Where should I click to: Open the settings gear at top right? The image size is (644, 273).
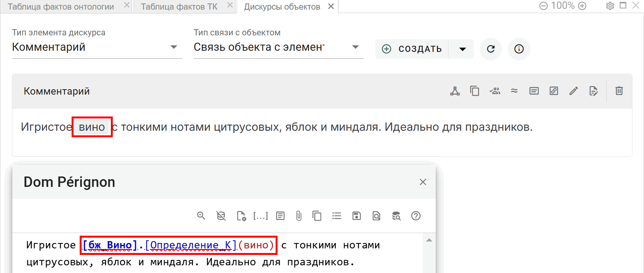[x=610, y=6]
